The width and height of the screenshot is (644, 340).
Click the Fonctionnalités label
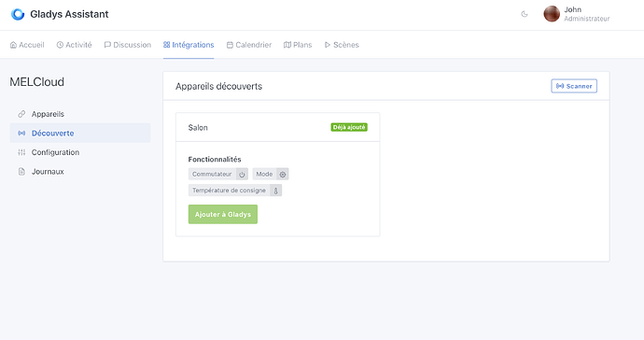click(x=215, y=159)
